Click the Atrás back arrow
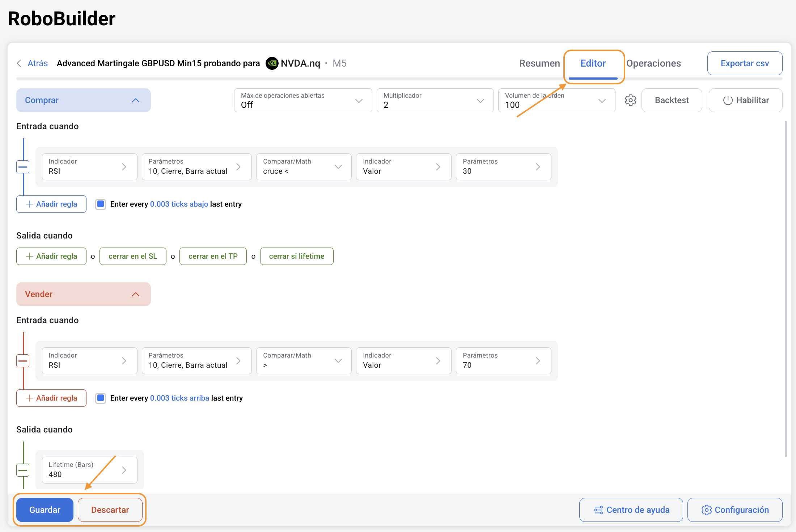Screen dimensions: 796x532 point(19,63)
